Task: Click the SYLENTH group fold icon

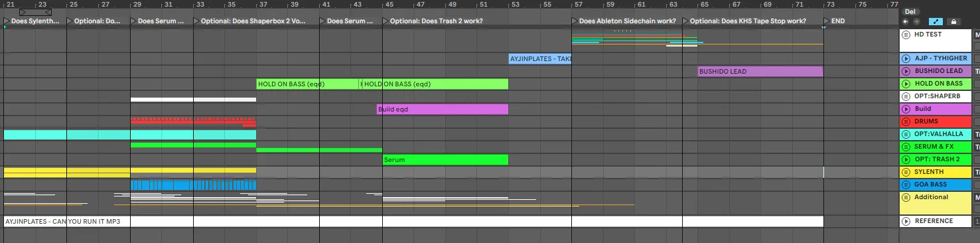Action: click(x=906, y=172)
